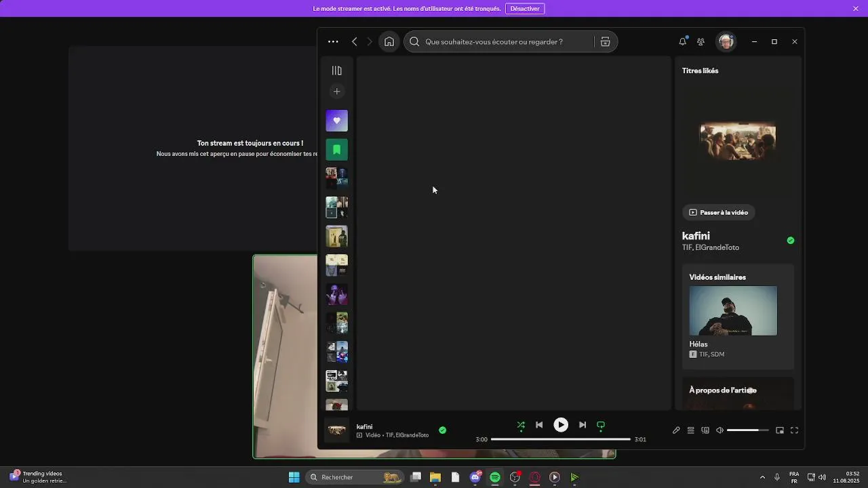Open the FRA language switcher
Viewport: 868px width, 488px height.
[794, 477]
